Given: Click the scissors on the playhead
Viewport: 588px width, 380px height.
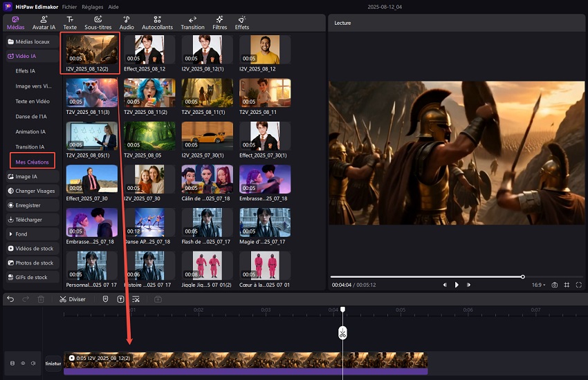Looking at the screenshot, I should 342,333.
